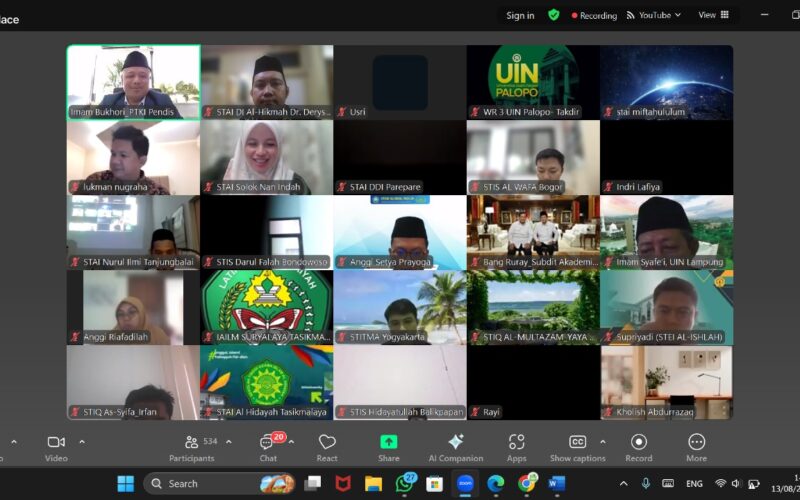Select IAILM SURYALAYA TASIKMA... tile
Viewport: 800px width, 500px height.
(x=267, y=307)
